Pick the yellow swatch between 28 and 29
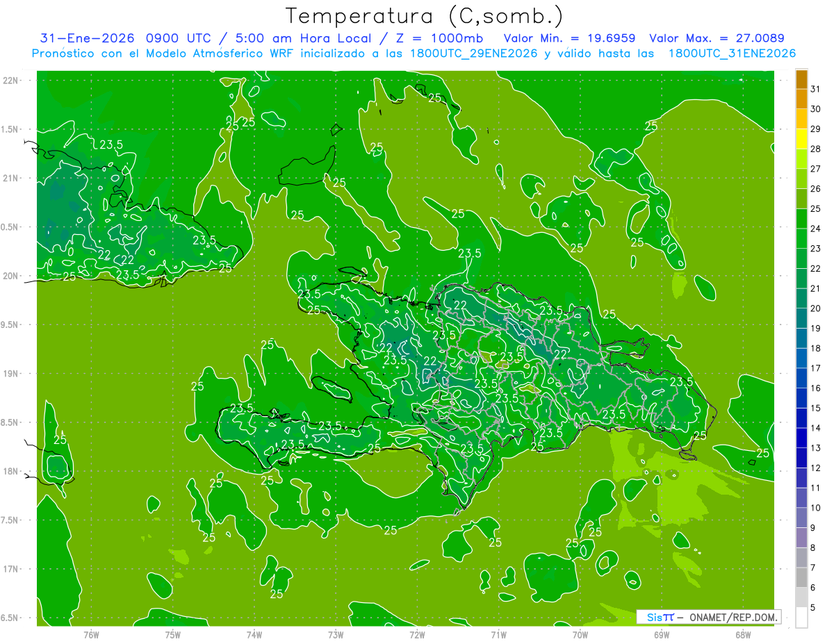 coord(801,139)
